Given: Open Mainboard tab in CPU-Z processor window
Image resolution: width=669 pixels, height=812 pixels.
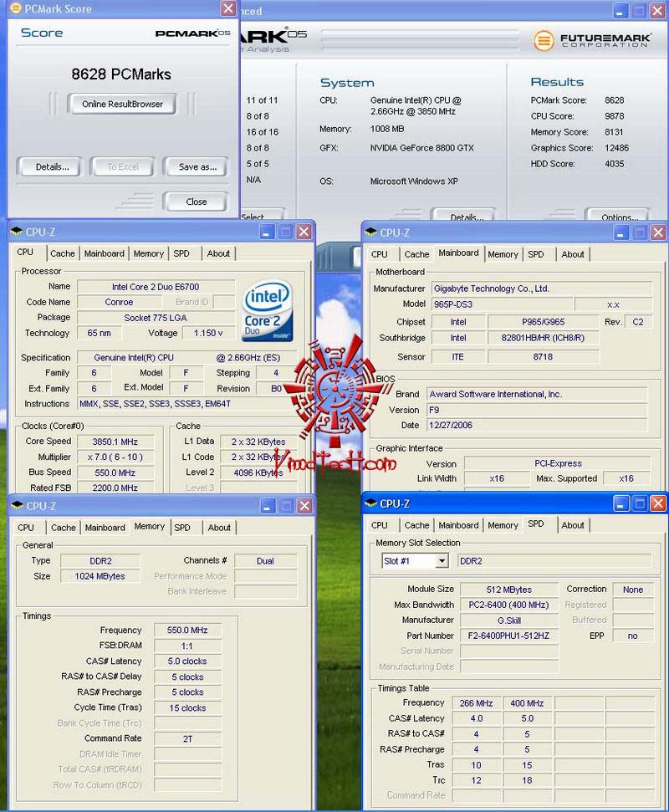Looking at the screenshot, I should click(104, 253).
